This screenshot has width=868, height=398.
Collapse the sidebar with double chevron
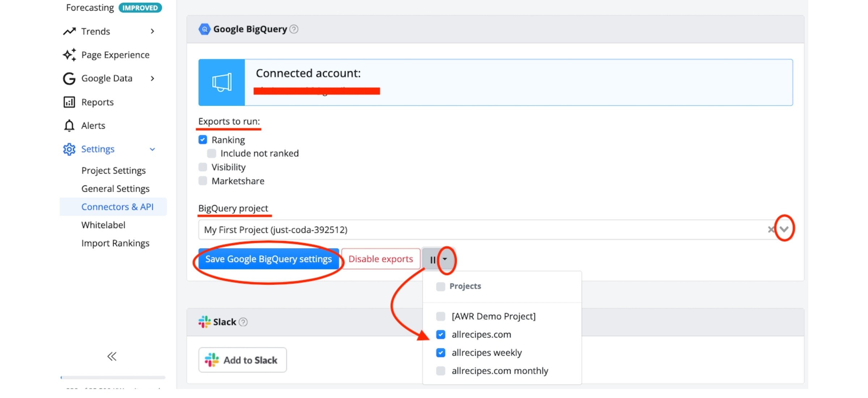point(112,356)
